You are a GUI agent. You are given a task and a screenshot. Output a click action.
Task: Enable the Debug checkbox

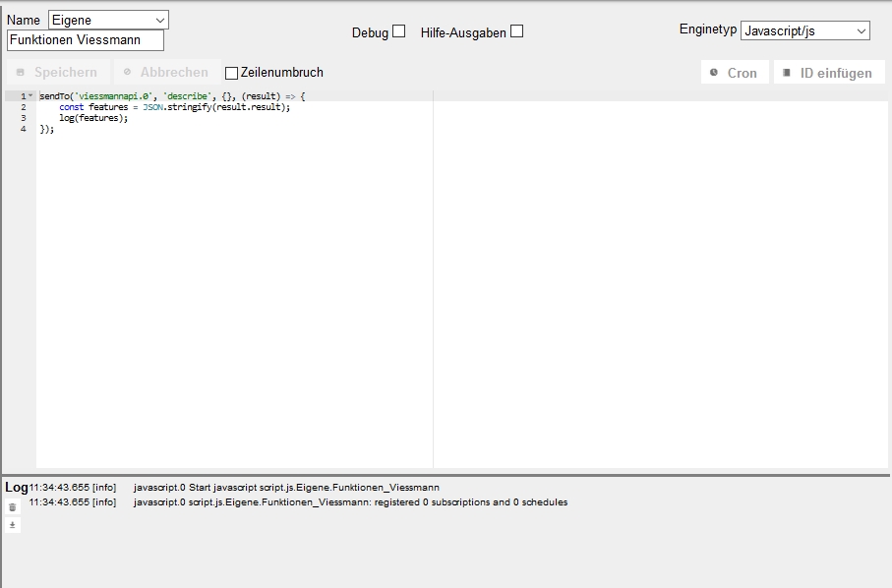[399, 31]
